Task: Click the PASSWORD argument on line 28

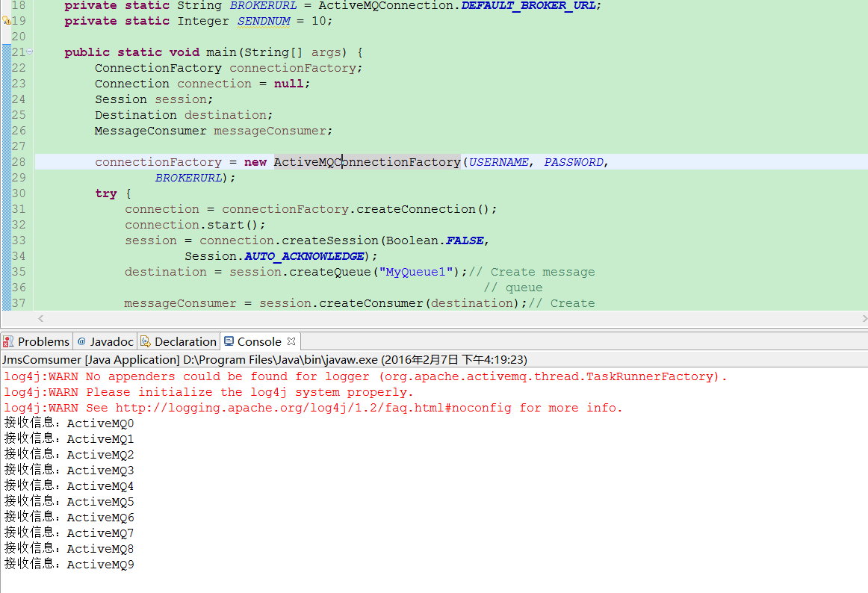Action: pos(574,162)
